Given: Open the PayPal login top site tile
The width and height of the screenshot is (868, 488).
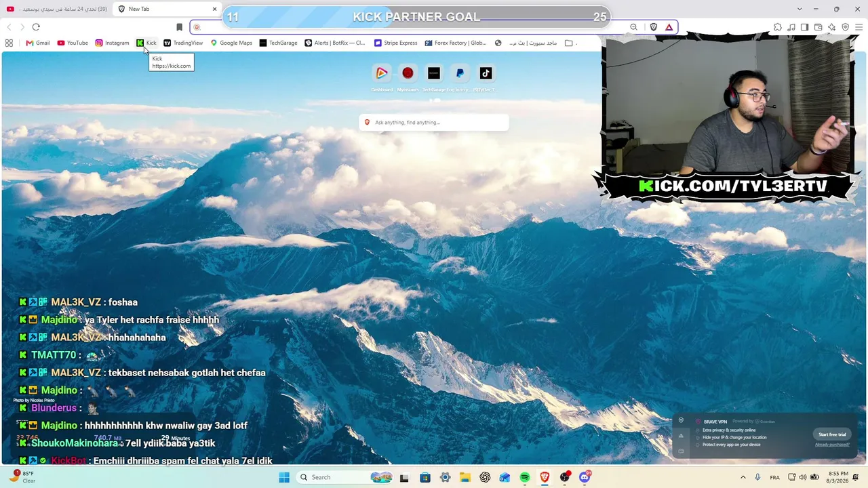Looking at the screenshot, I should (x=460, y=73).
